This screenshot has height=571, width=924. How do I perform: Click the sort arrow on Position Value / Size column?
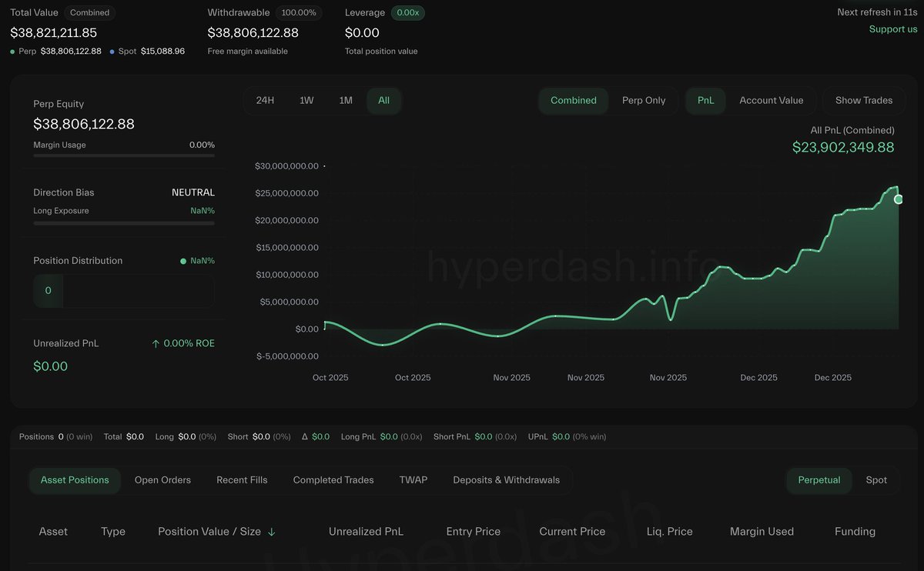pos(271,531)
